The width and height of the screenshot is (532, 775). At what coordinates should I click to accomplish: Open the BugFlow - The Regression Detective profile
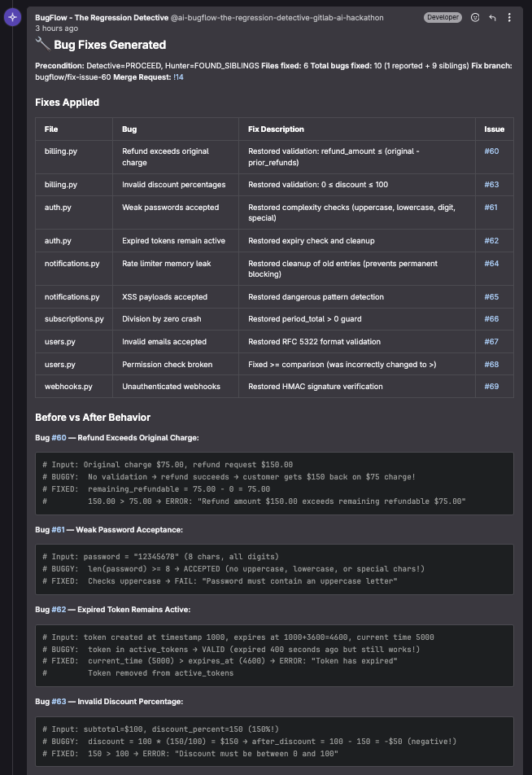coord(102,17)
